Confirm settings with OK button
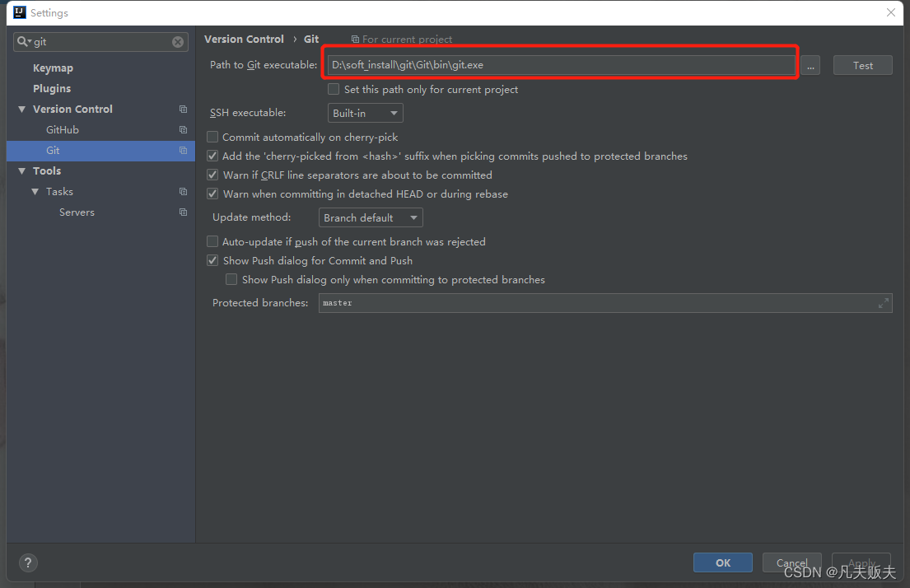 click(722, 562)
